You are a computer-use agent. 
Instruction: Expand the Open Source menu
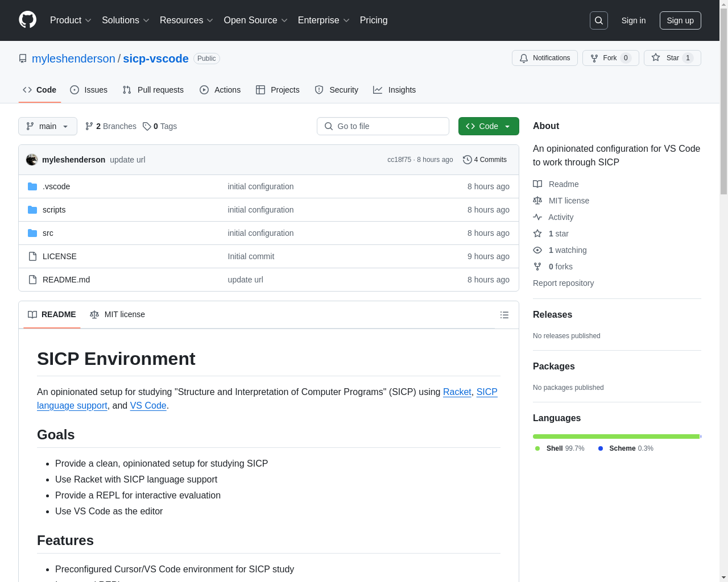tap(256, 20)
